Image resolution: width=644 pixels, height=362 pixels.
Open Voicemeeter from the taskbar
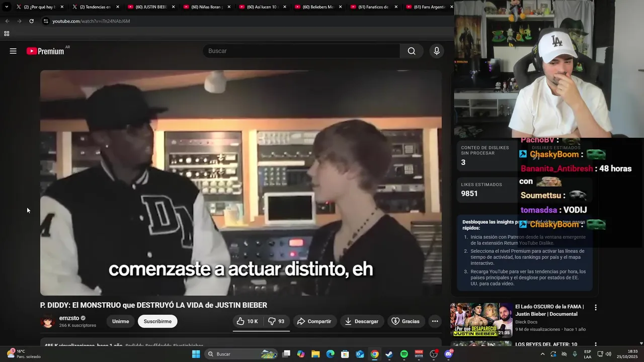coord(419,354)
